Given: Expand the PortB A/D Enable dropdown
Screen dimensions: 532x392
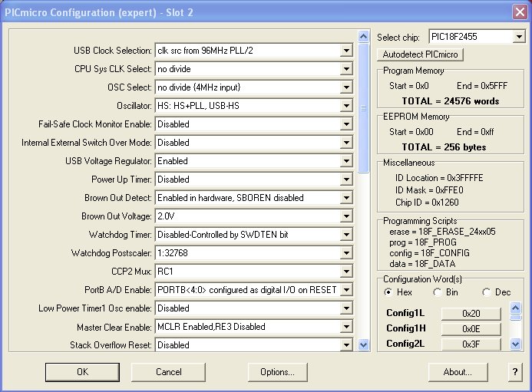Looking at the screenshot, I should point(346,290).
